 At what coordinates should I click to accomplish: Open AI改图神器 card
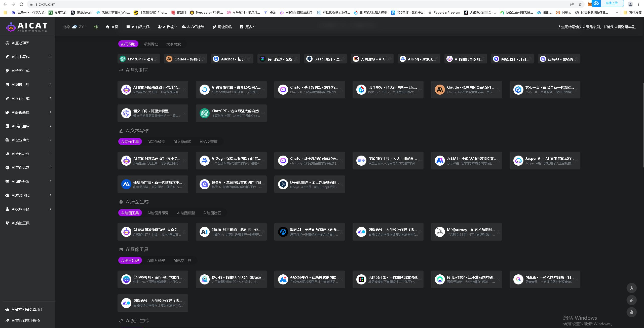coord(310,279)
